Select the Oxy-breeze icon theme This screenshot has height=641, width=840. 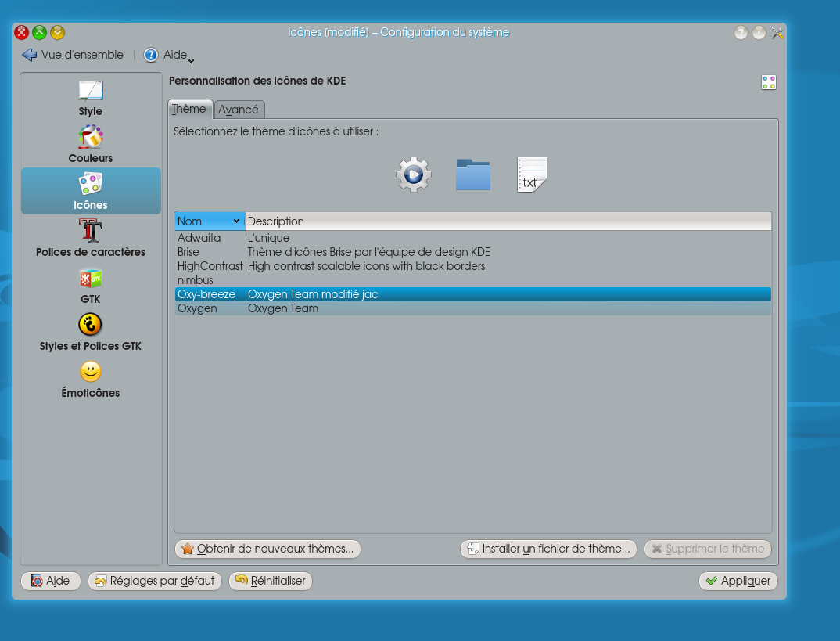tap(472, 294)
